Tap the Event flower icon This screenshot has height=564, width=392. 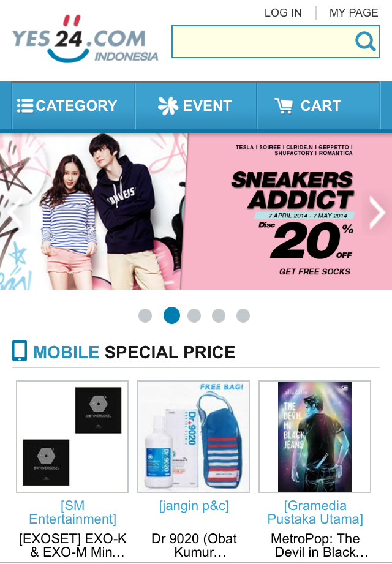(168, 106)
